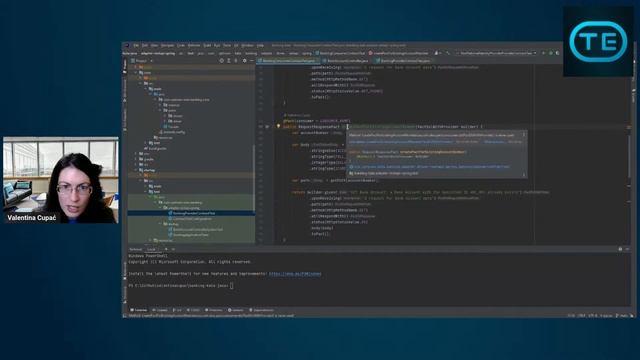640x360 pixels.
Task: Open the Problems tool window button
Action: (x=213, y=310)
